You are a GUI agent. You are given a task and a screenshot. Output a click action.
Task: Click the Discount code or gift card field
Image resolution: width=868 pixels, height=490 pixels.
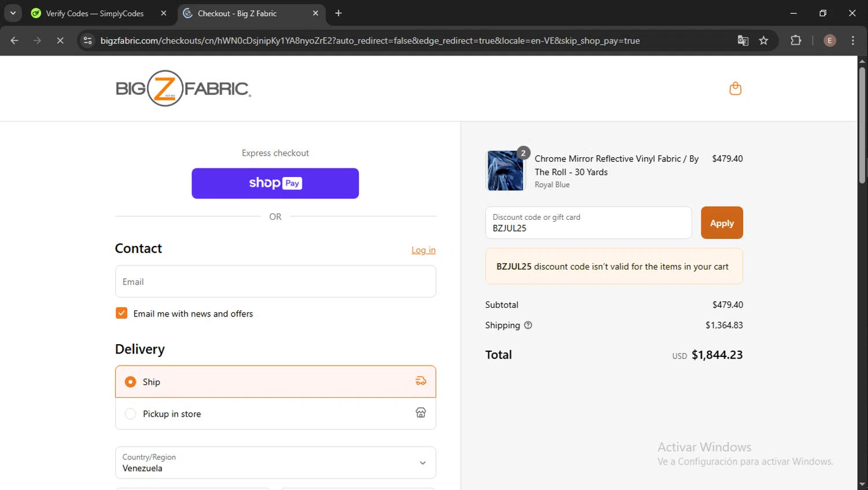(589, 223)
